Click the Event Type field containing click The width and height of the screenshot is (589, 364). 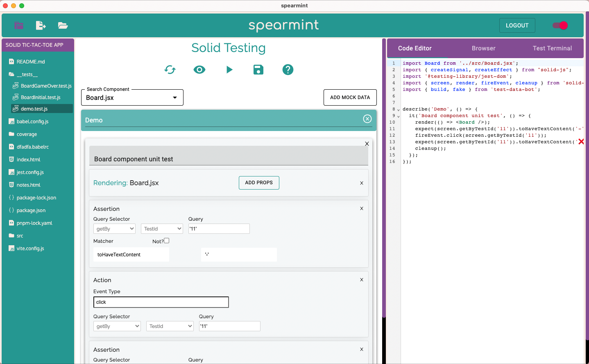click(x=161, y=302)
